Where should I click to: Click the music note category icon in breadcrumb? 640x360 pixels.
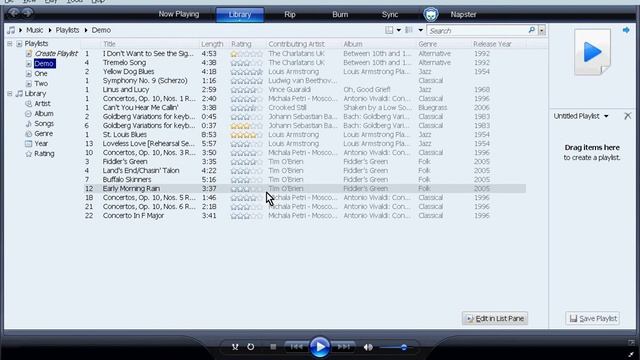[x=11, y=30]
